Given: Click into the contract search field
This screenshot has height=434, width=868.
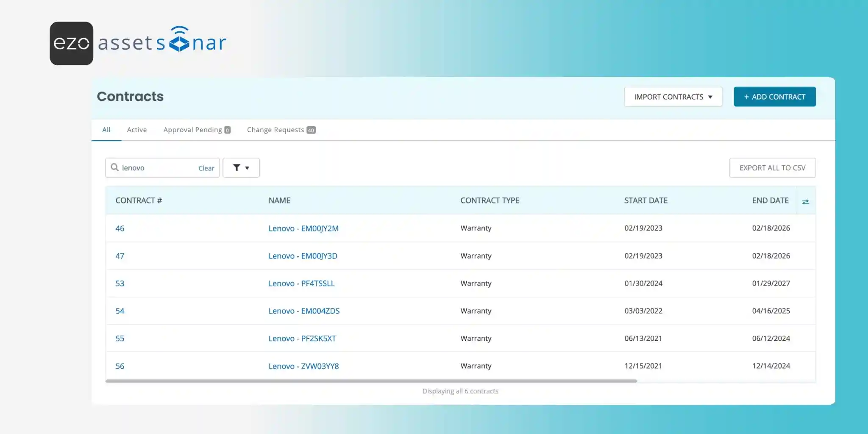Looking at the screenshot, I should click(157, 168).
